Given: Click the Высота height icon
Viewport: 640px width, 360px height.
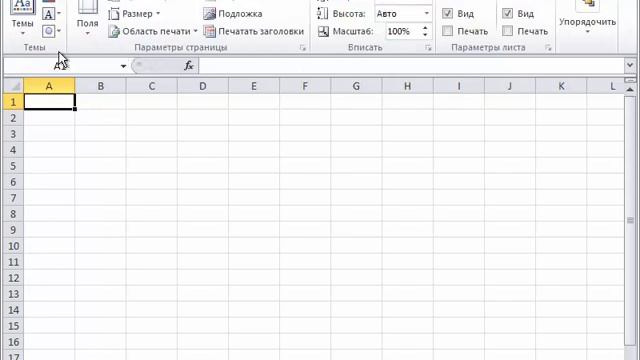Looking at the screenshot, I should [x=322, y=14].
